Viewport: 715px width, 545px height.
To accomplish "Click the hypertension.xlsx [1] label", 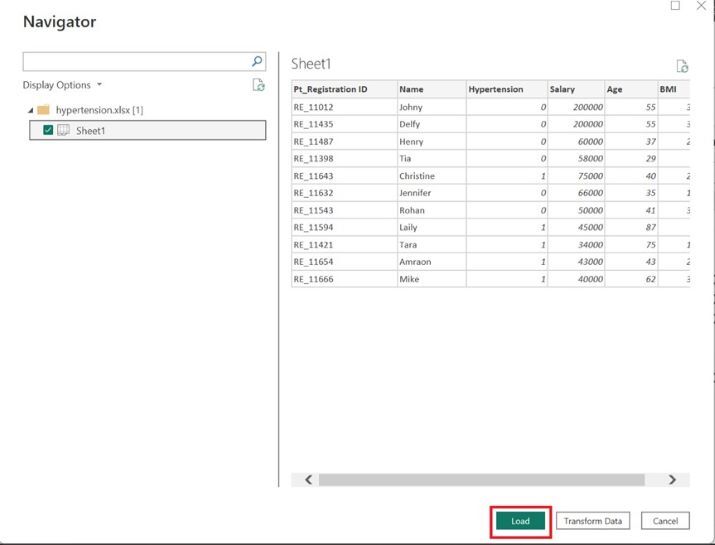I will pos(99,110).
